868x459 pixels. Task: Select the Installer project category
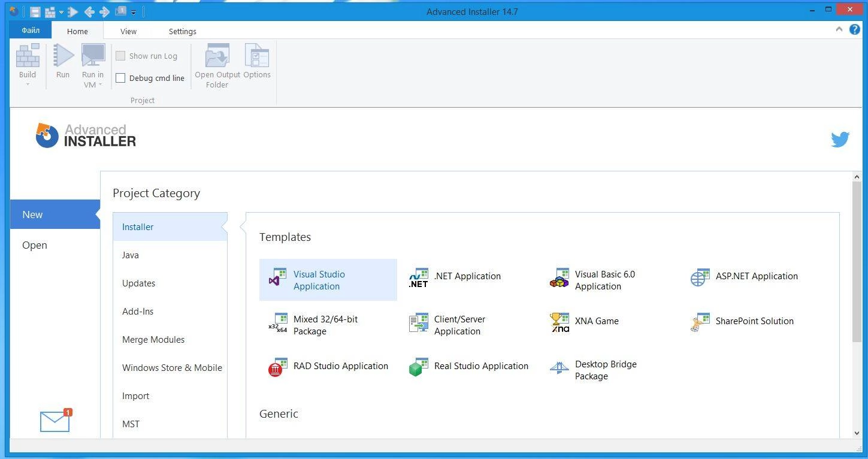coord(170,227)
